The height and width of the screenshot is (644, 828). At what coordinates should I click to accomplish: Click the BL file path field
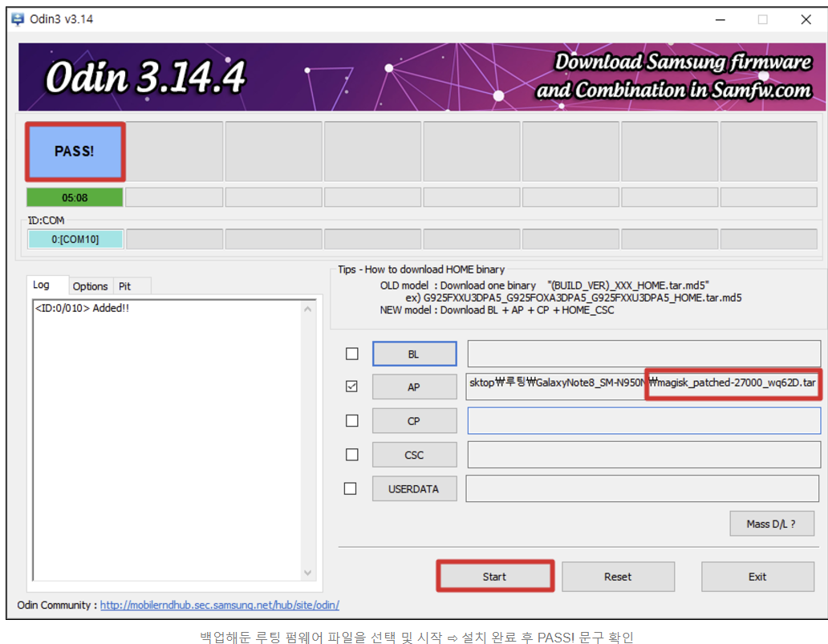click(x=643, y=354)
